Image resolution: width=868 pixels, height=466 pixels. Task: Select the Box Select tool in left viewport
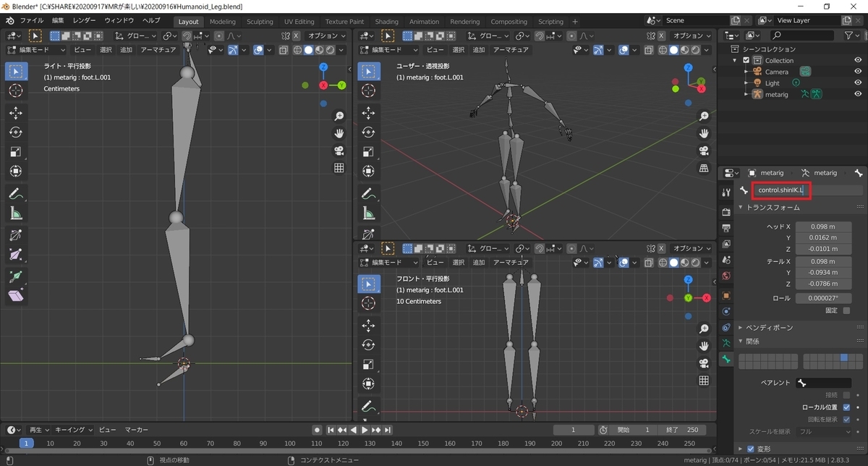16,71
